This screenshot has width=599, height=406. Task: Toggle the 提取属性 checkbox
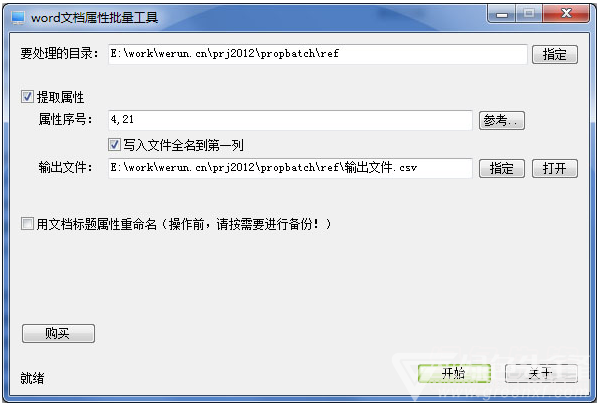click(x=27, y=97)
